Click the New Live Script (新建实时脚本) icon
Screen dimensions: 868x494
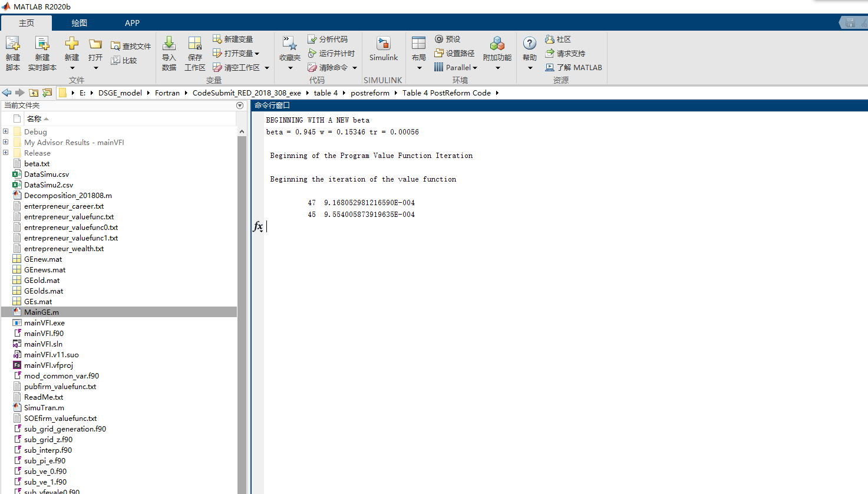(42, 44)
